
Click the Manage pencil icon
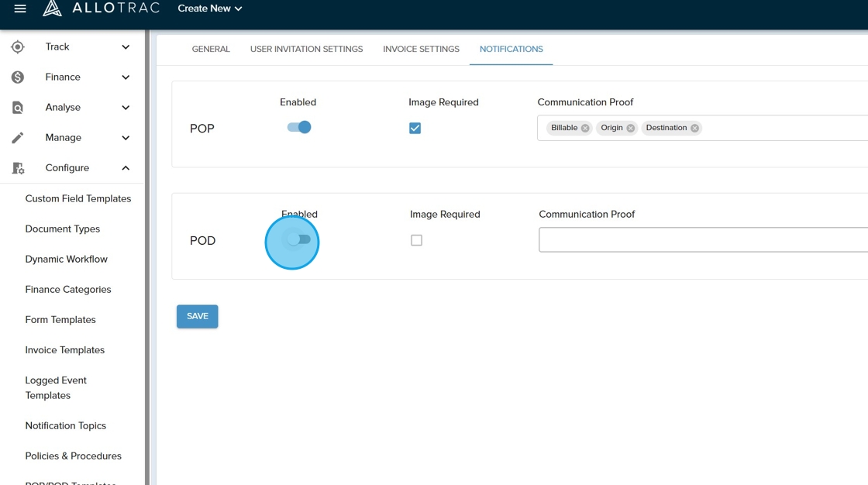(x=18, y=138)
